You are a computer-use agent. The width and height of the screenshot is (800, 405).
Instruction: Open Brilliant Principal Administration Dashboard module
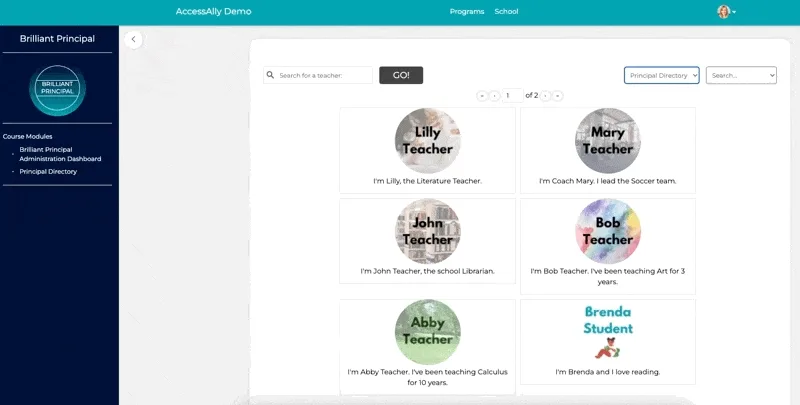60,154
